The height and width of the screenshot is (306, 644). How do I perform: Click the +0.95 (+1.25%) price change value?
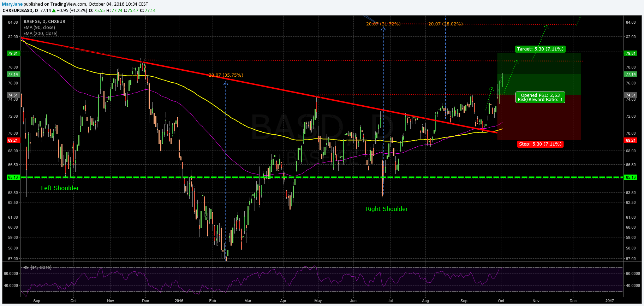point(72,11)
